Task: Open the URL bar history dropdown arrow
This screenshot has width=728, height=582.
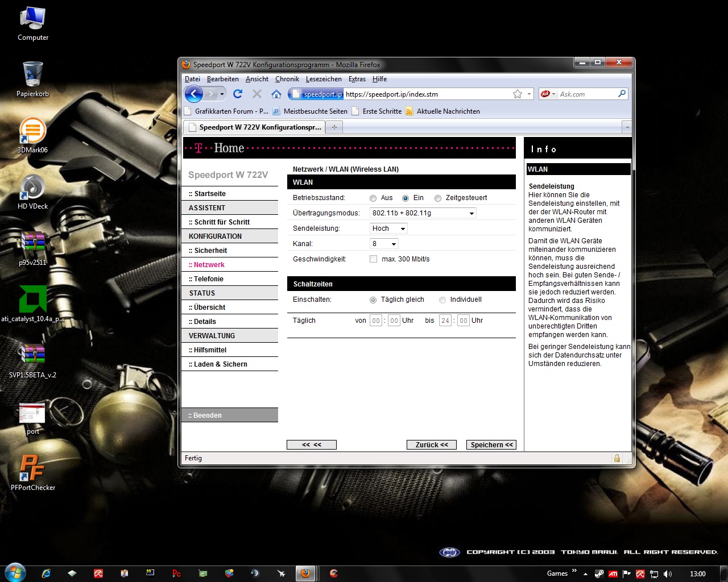Action: tap(530, 94)
